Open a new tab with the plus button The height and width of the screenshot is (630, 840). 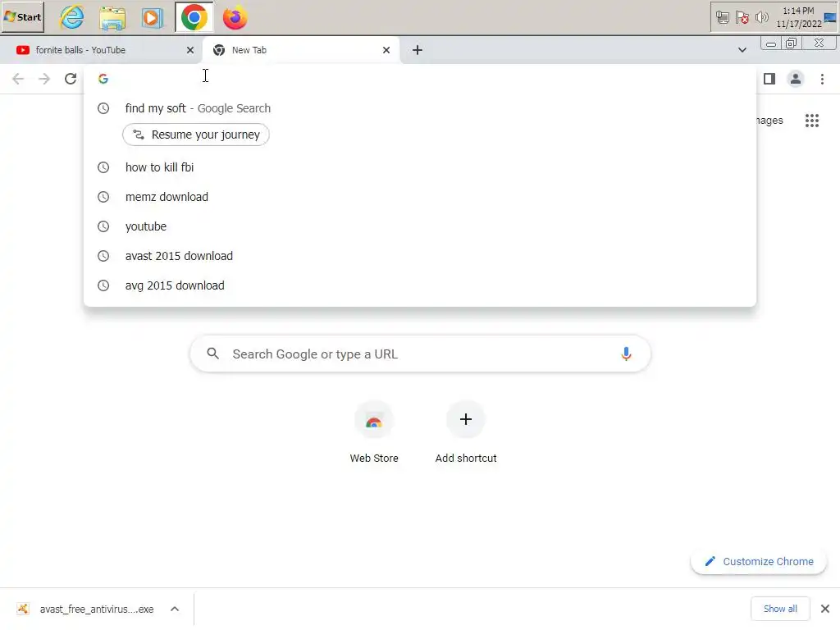pyautogui.click(x=418, y=50)
